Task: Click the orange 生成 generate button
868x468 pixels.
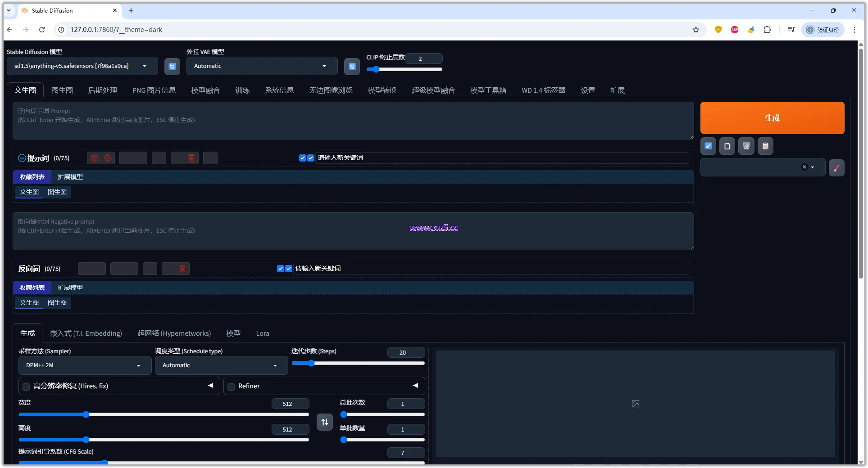Action: 772,118
